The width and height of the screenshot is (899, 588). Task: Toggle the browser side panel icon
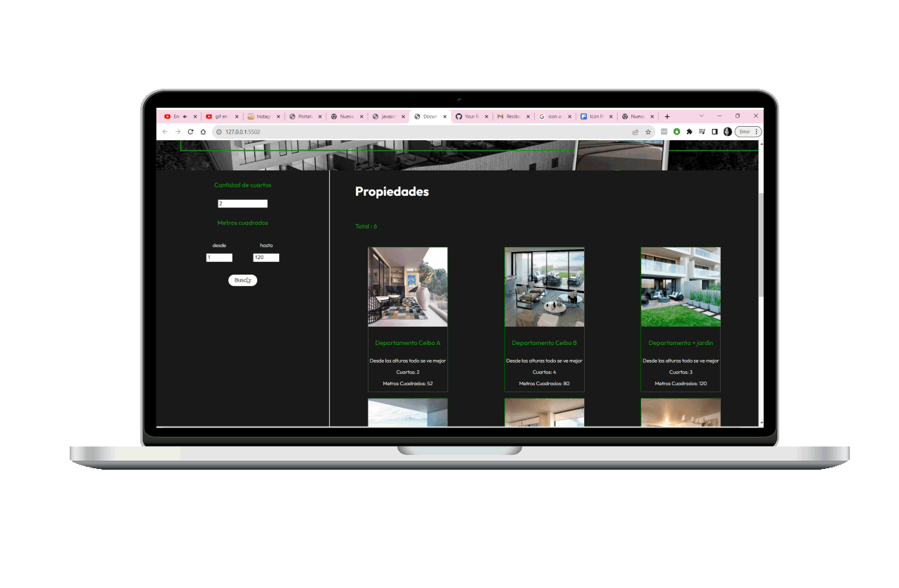click(714, 132)
